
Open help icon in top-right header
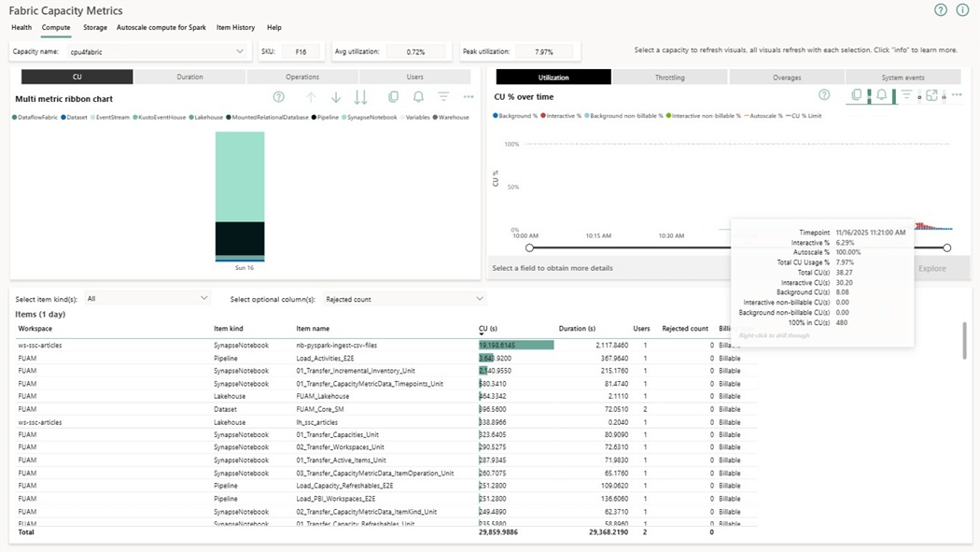pyautogui.click(x=940, y=10)
